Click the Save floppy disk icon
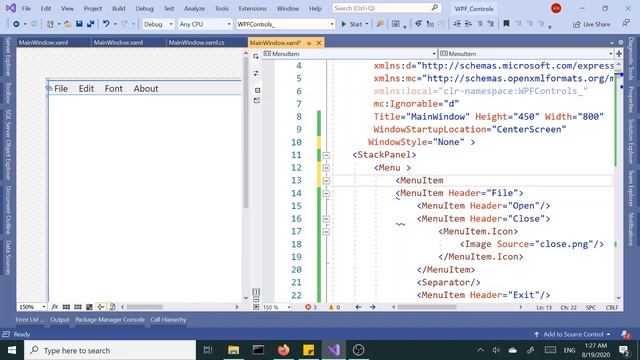Screen dimensions: 640x360 [79, 24]
